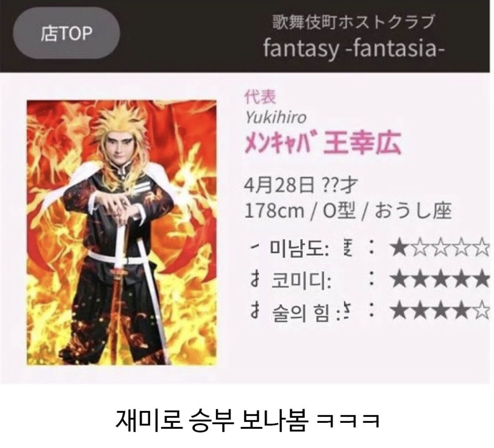Open the メンキャバ王幸広 host name heading
Viewport: 494px width, 448px height.
pyautogui.click(x=323, y=143)
